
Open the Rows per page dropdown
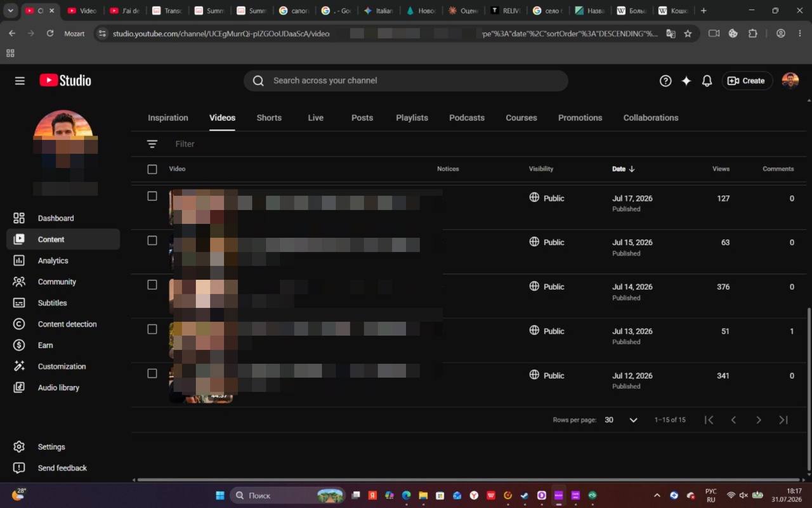pos(621,420)
